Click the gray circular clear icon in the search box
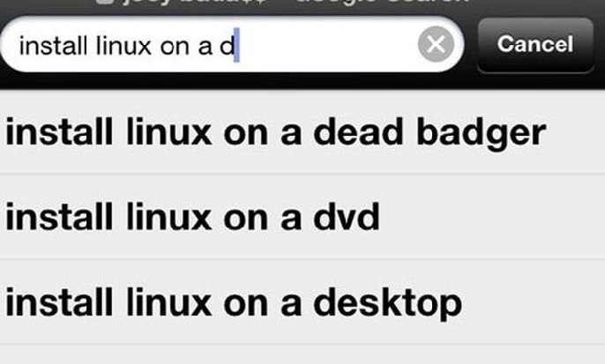 (436, 44)
